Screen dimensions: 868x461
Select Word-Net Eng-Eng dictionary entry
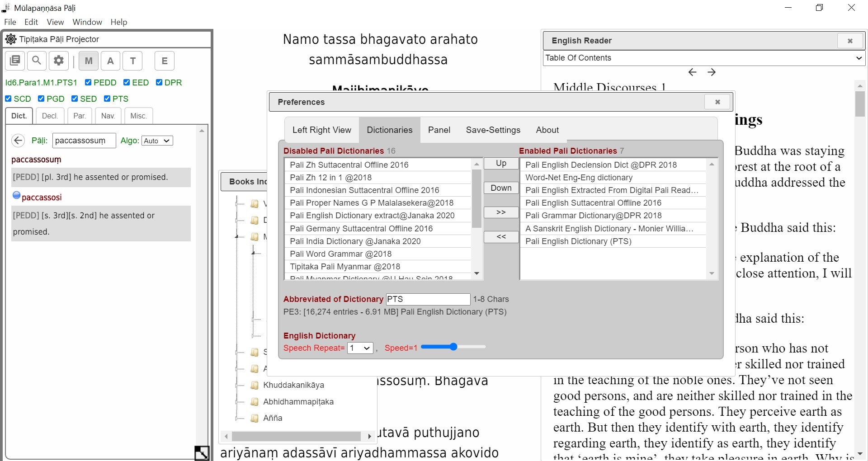coord(613,178)
